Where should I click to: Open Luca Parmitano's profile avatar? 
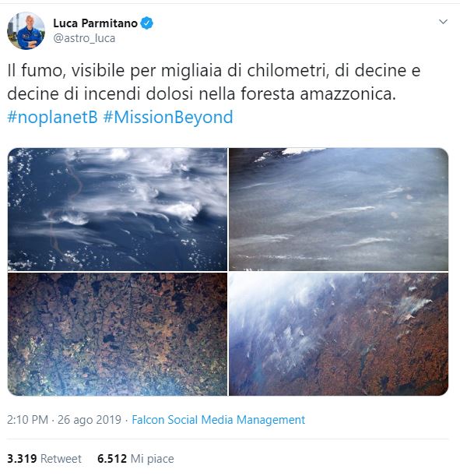point(26,30)
